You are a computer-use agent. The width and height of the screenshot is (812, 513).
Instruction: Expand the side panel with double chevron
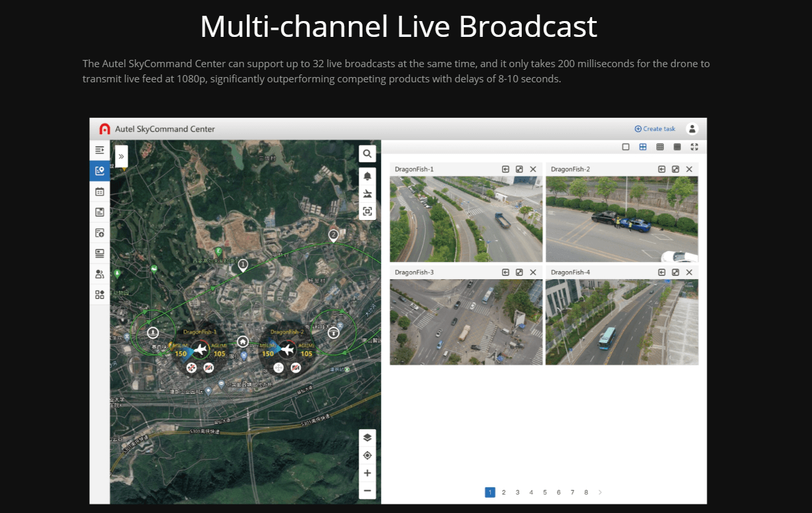click(121, 157)
